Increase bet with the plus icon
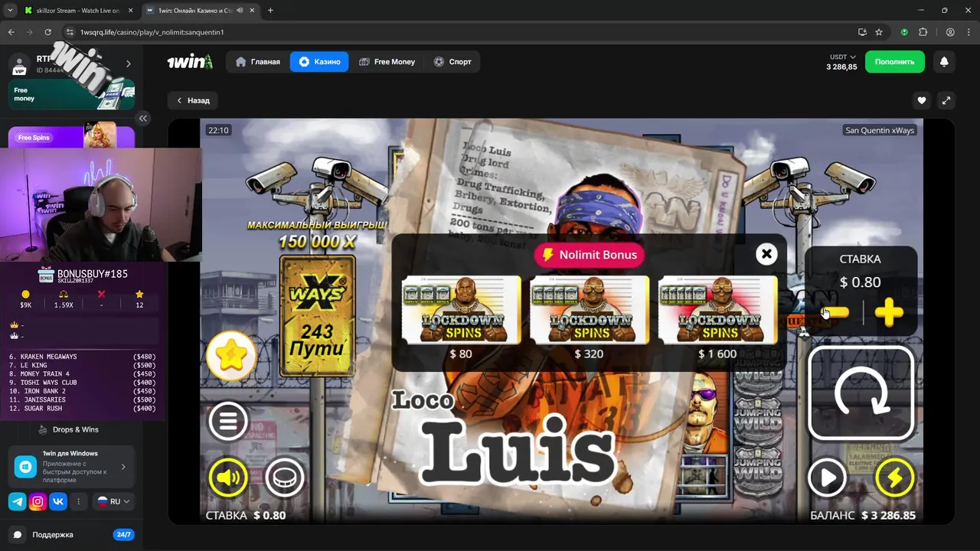 pos(889,312)
